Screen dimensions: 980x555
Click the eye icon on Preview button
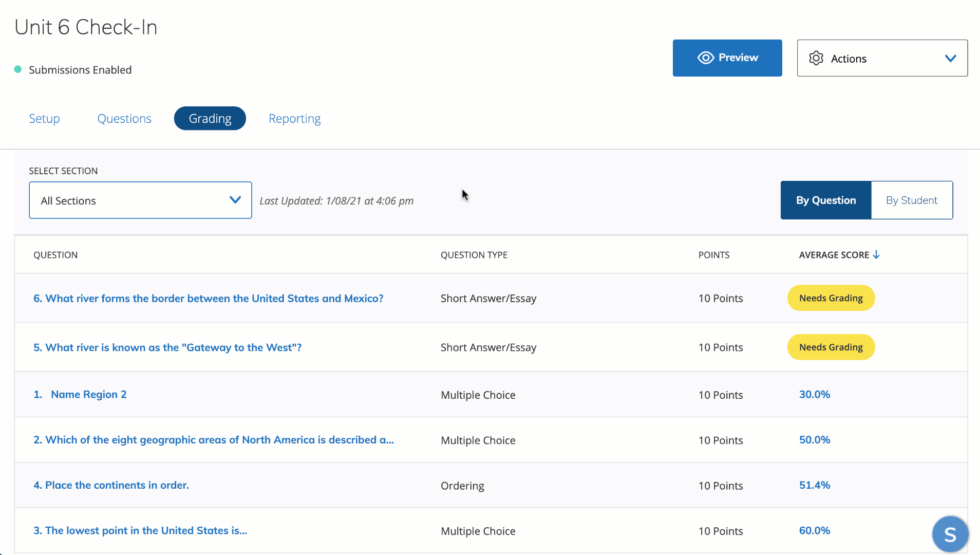pos(705,58)
